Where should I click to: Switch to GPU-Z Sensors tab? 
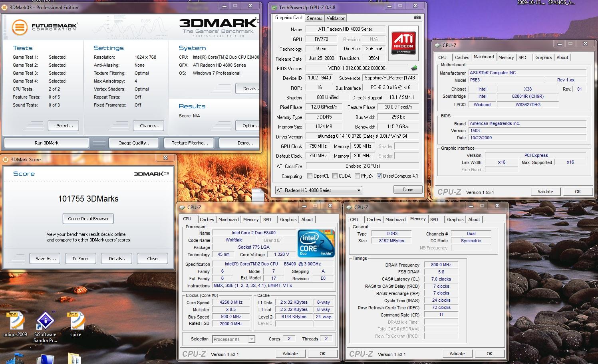(x=314, y=18)
